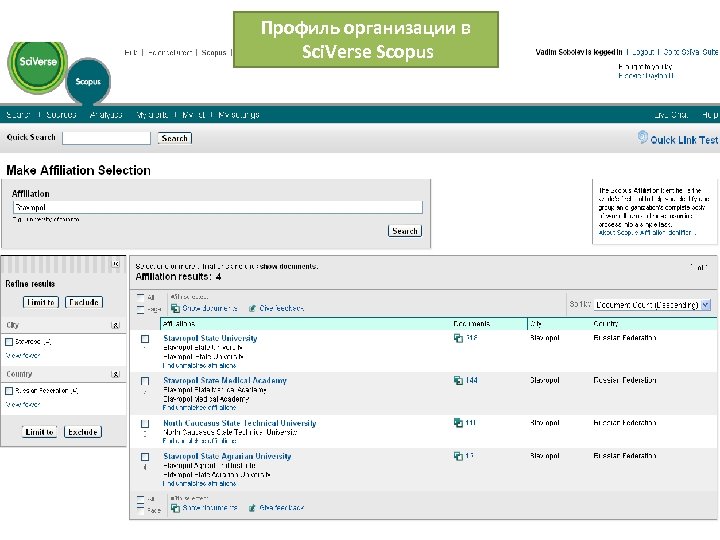Click View fewer under Country filter
This screenshot has width=720, height=540.
[x=22, y=405]
